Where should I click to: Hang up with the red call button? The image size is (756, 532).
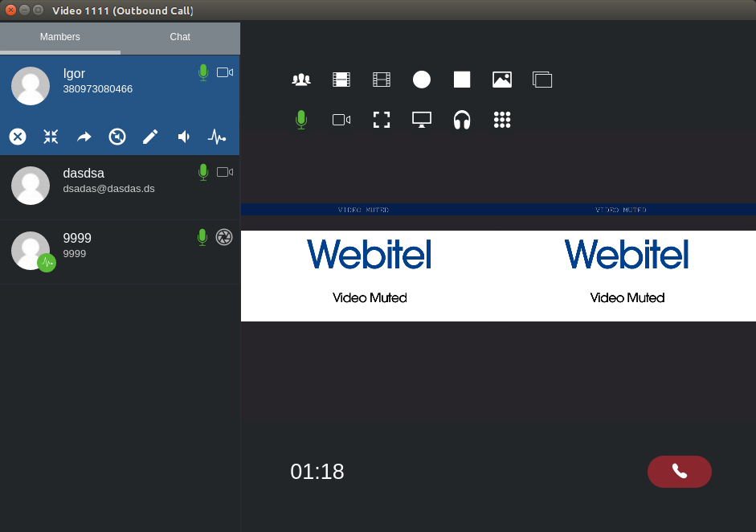(x=679, y=472)
